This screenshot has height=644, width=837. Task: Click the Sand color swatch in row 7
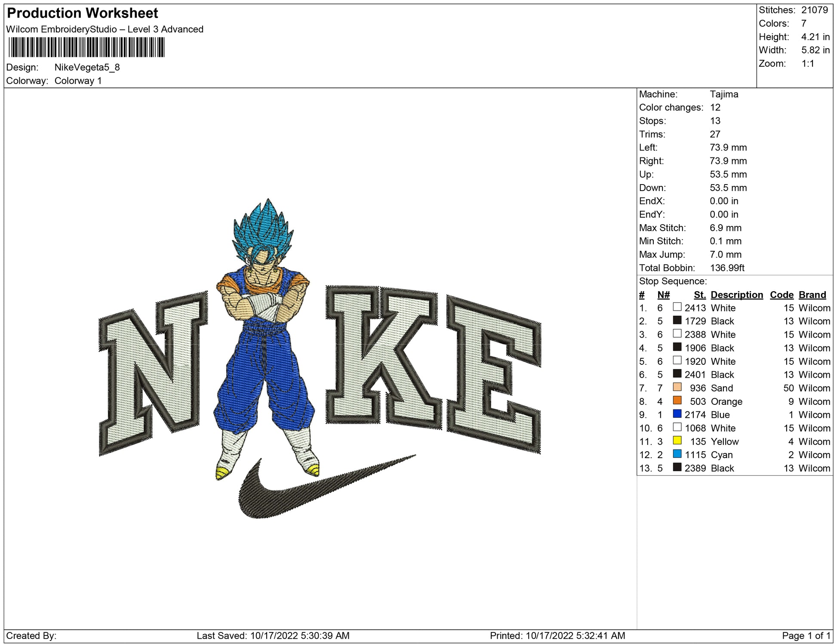coord(677,387)
